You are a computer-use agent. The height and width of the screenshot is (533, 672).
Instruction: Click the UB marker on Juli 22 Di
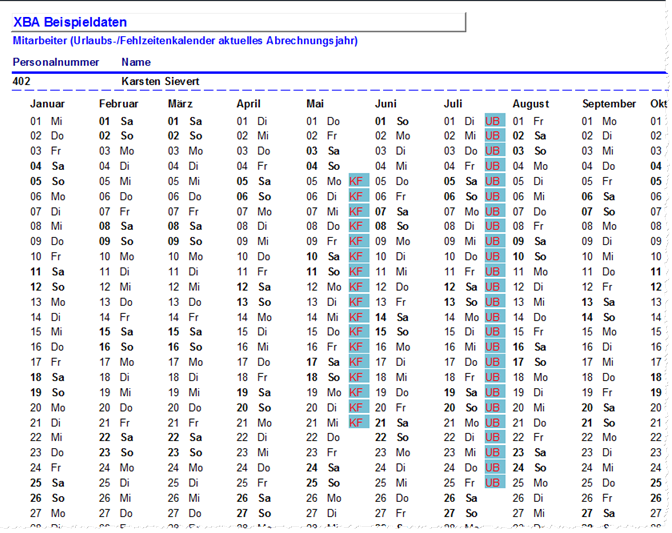(x=495, y=437)
